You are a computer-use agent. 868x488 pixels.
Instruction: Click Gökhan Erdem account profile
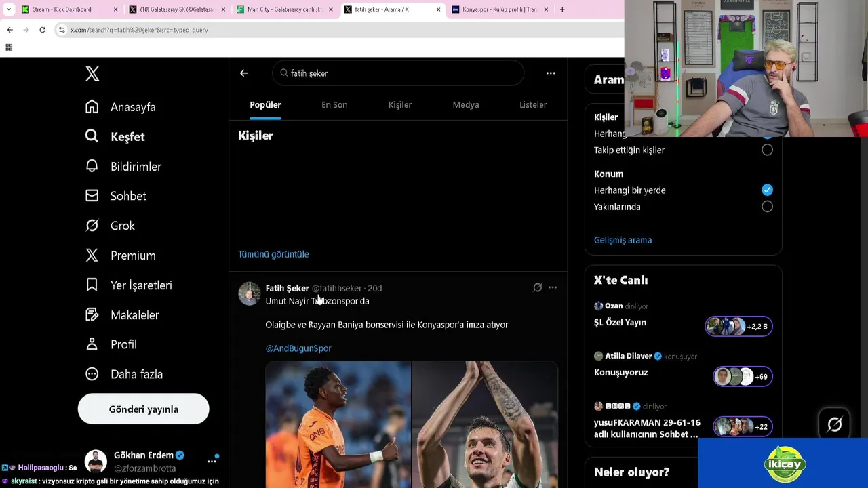[142, 461]
